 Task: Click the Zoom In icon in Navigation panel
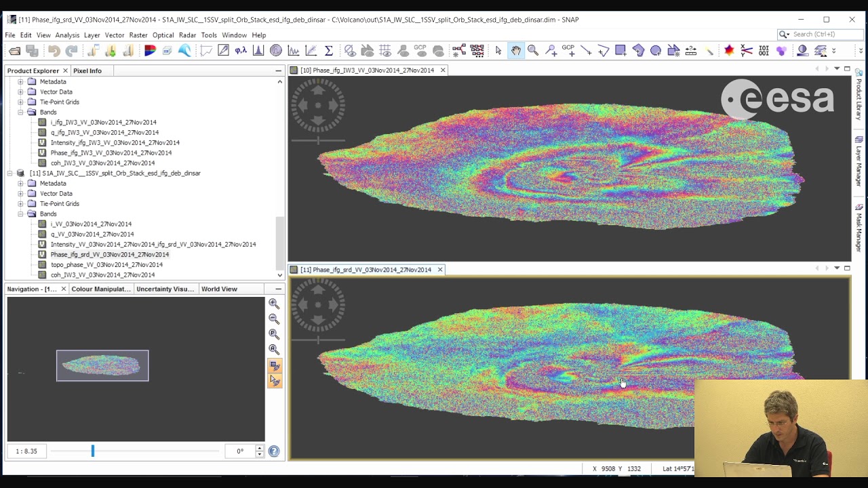click(x=274, y=304)
